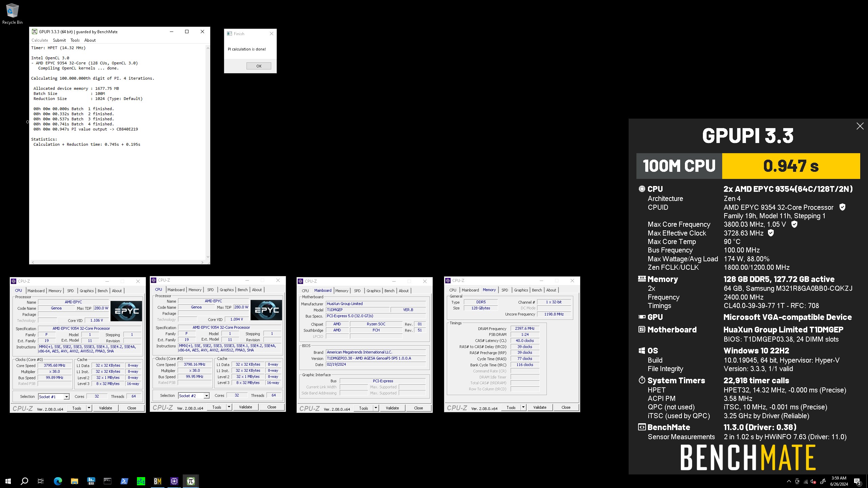Open the Socket #2 selection dropdown
868x488 pixels.
(206, 395)
